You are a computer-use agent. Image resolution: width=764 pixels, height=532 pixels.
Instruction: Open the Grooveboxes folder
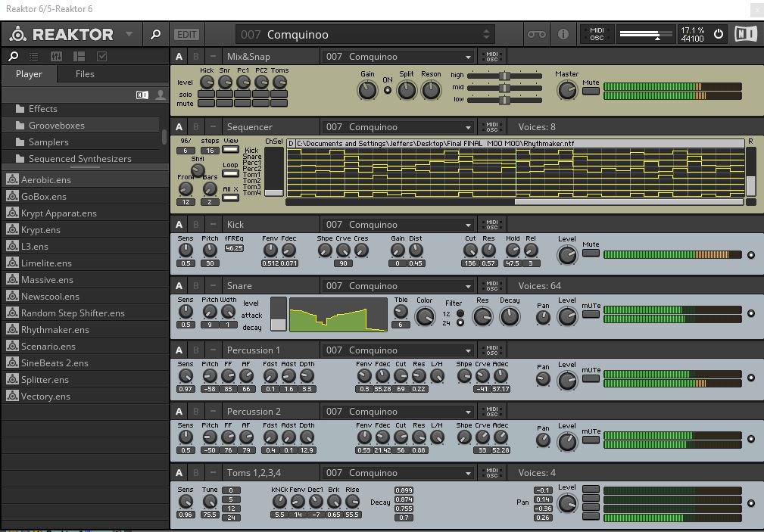[x=81, y=125]
